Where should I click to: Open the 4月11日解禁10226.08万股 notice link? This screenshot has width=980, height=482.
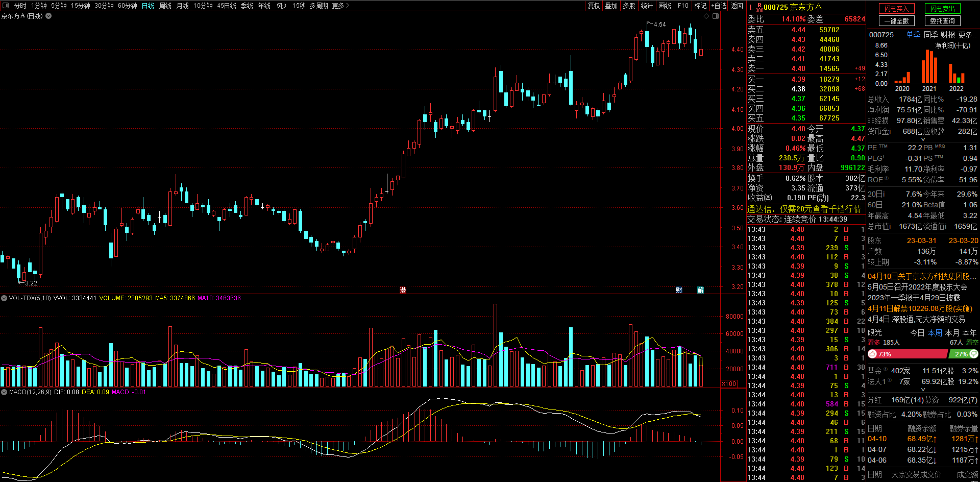[x=920, y=308]
